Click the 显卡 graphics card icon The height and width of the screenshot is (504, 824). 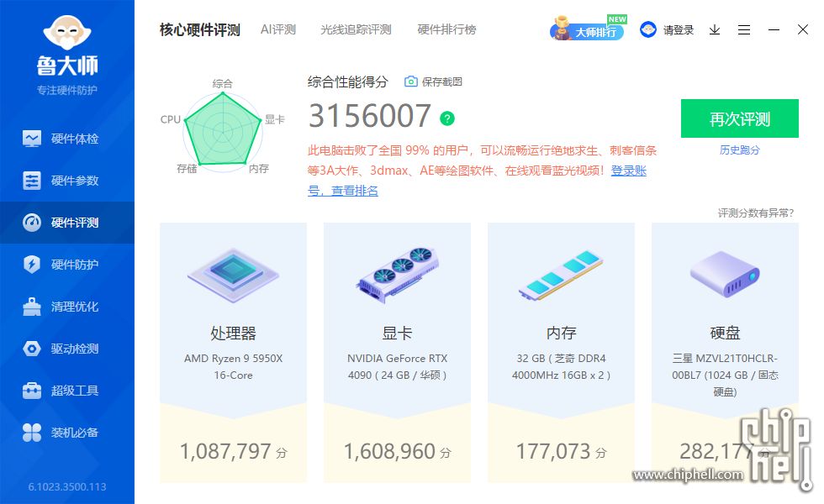(x=397, y=276)
